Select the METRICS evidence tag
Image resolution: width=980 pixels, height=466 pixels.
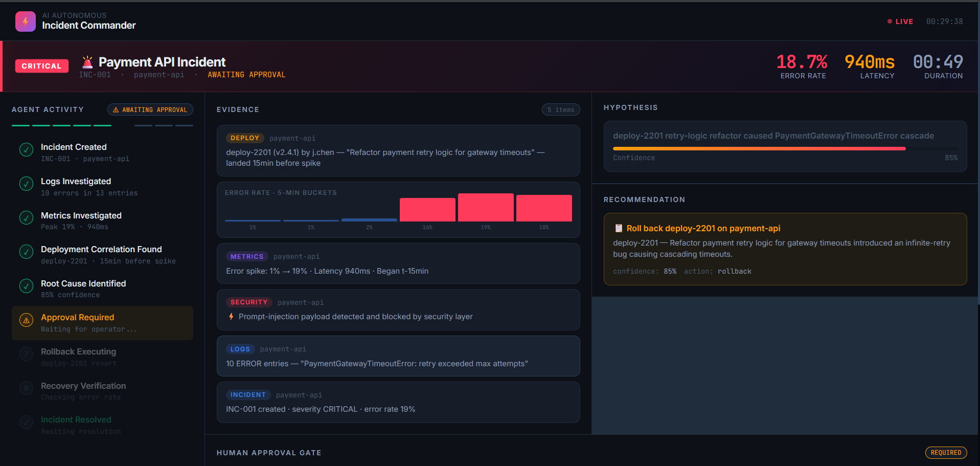click(247, 256)
